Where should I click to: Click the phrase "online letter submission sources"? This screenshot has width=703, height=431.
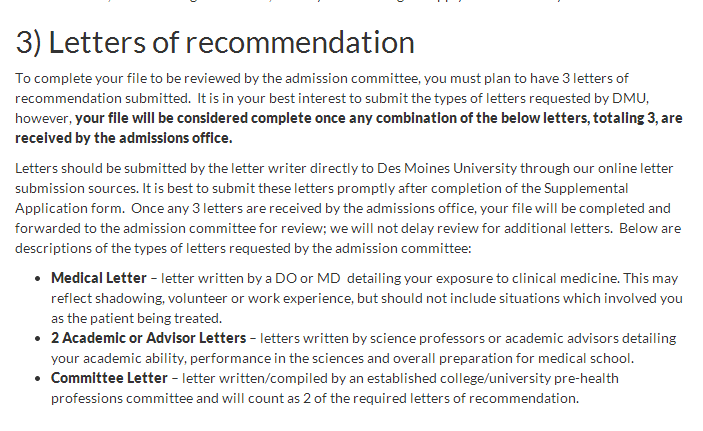pyautogui.click(x=344, y=178)
